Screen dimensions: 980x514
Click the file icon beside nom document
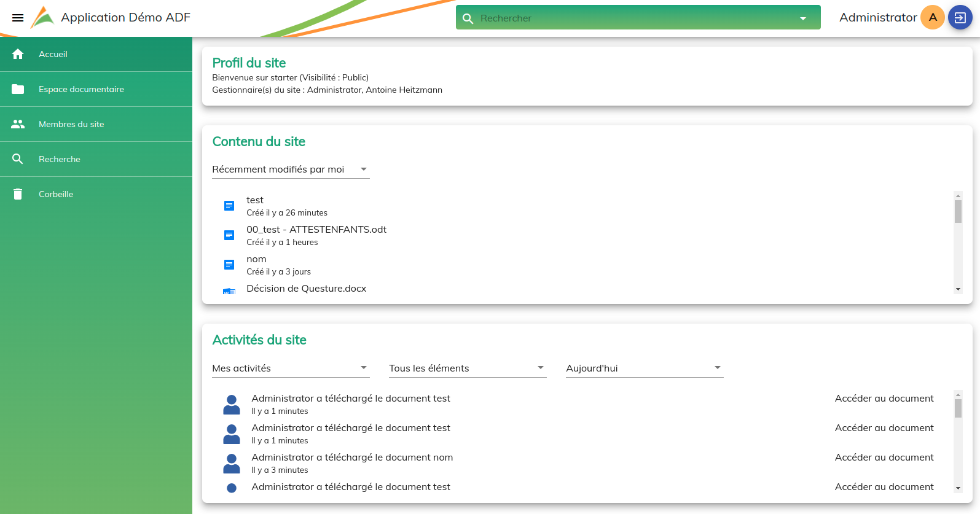(x=229, y=265)
